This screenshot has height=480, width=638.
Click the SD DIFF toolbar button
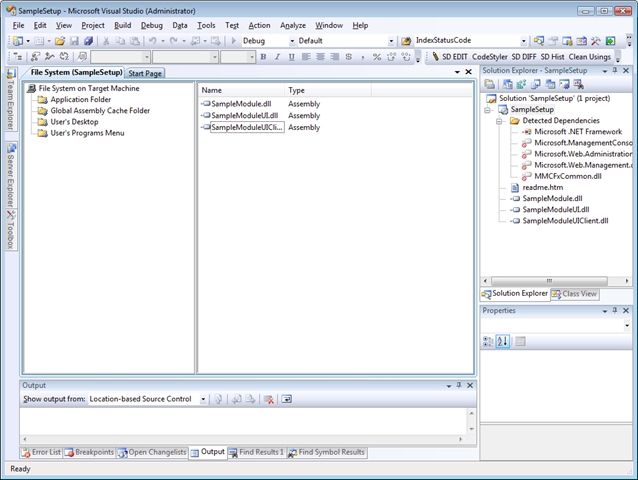click(524, 57)
